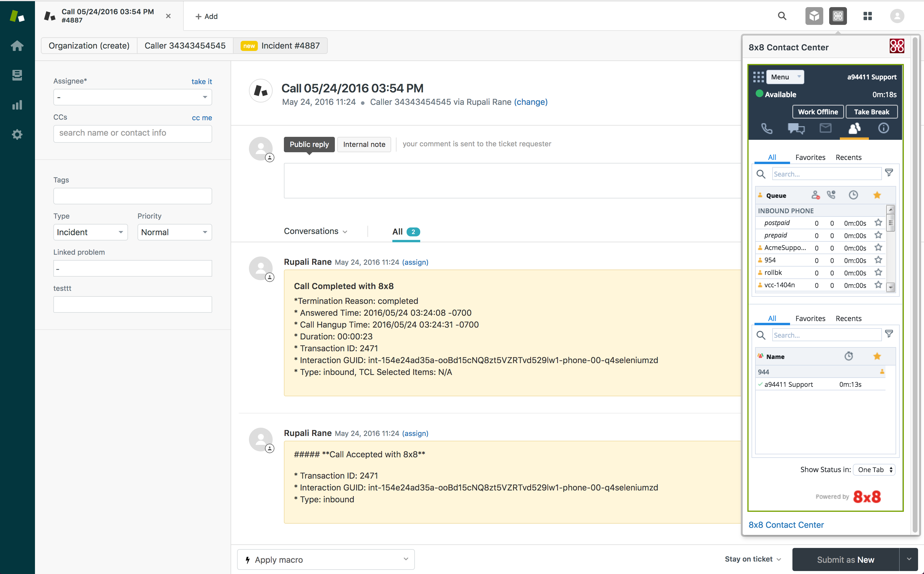The image size is (924, 574).
Task: Open the Organization (create) tab
Action: coord(89,46)
